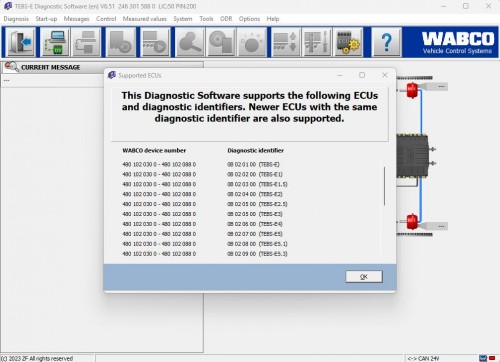Click the device number in the TEBS-E4 row

159,224
